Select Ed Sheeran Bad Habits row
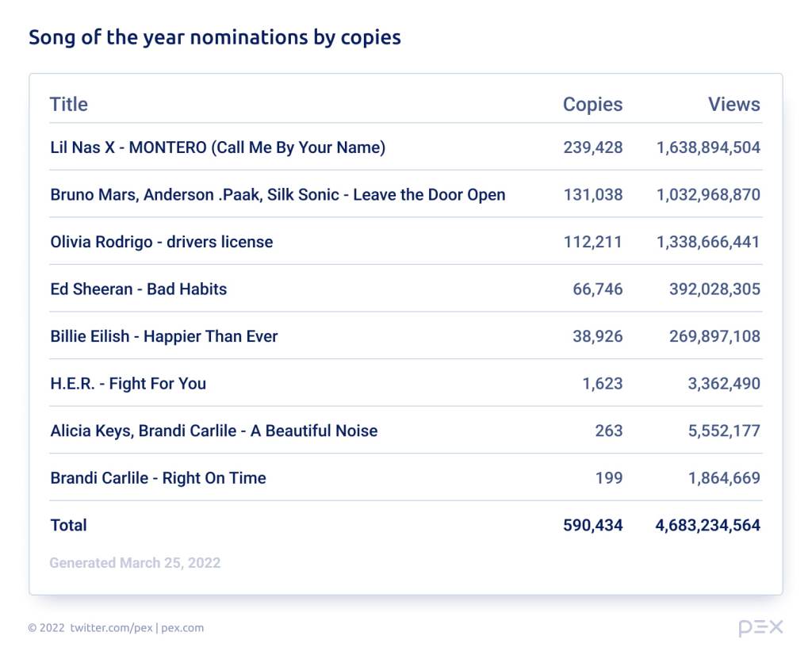 [138, 289]
